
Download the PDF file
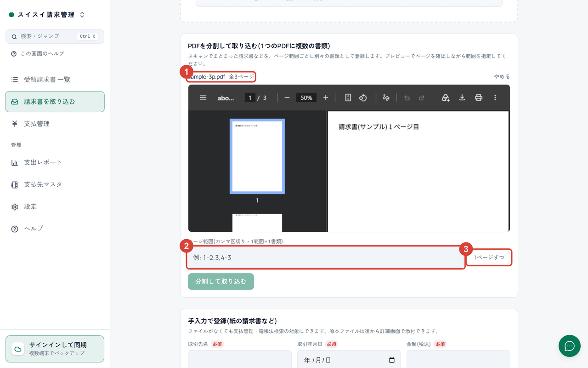click(462, 98)
